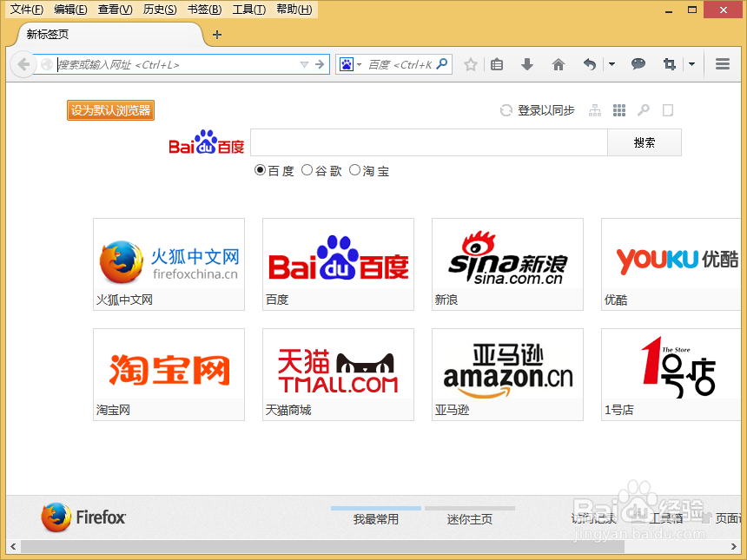Image resolution: width=747 pixels, height=560 pixels.
Task: Select the 百度 radio button
Action: pyautogui.click(x=260, y=170)
